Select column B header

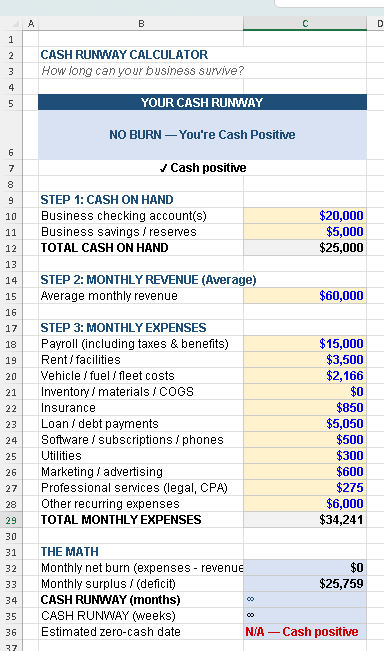coord(141,24)
